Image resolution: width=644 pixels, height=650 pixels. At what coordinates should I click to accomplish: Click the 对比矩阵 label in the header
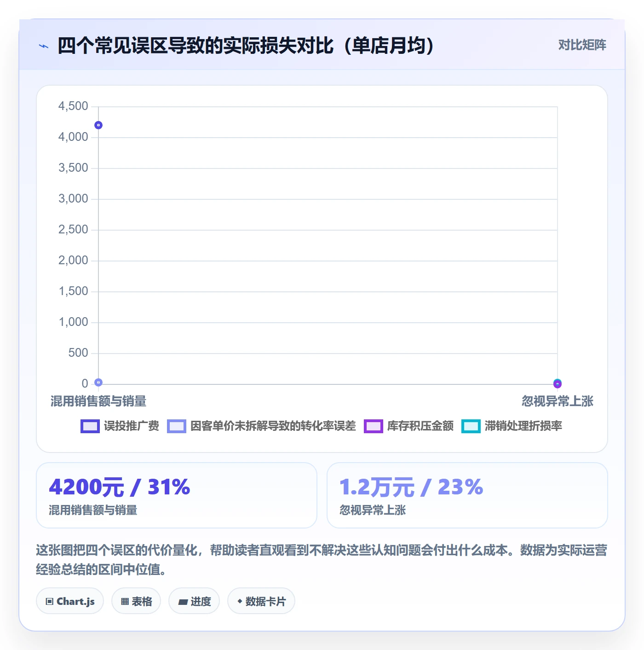[x=582, y=45]
